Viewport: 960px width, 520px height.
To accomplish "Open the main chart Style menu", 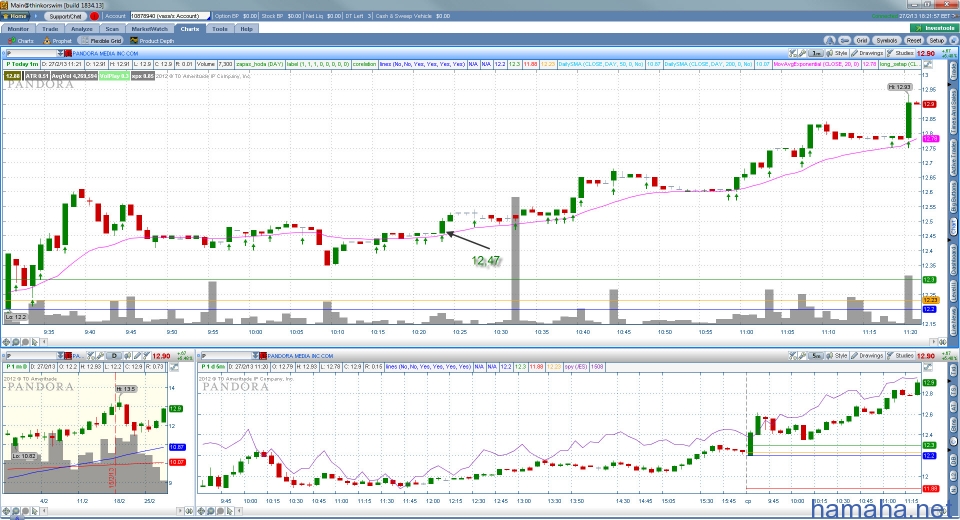I will (x=837, y=53).
